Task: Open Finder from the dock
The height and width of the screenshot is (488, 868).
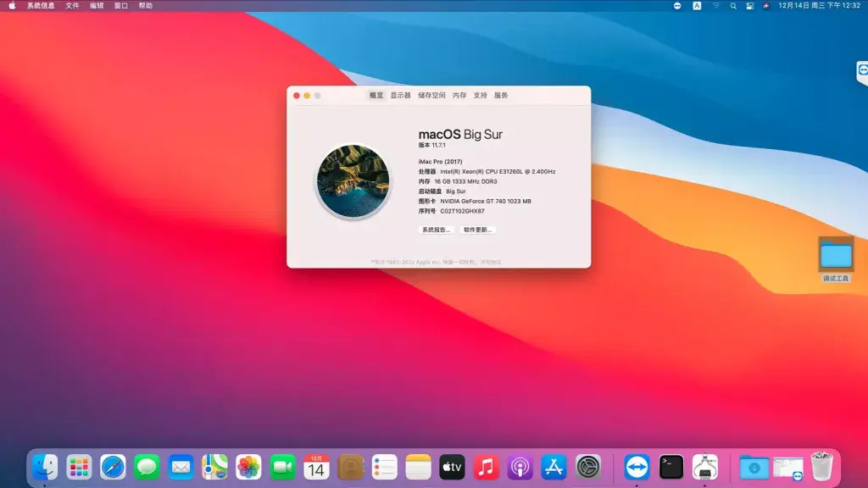Action: [x=45, y=468]
